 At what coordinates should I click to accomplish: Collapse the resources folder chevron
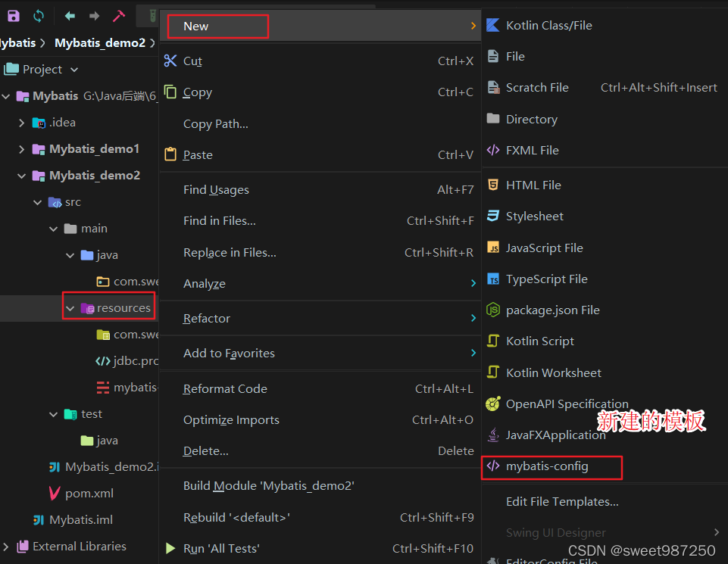[x=70, y=308]
